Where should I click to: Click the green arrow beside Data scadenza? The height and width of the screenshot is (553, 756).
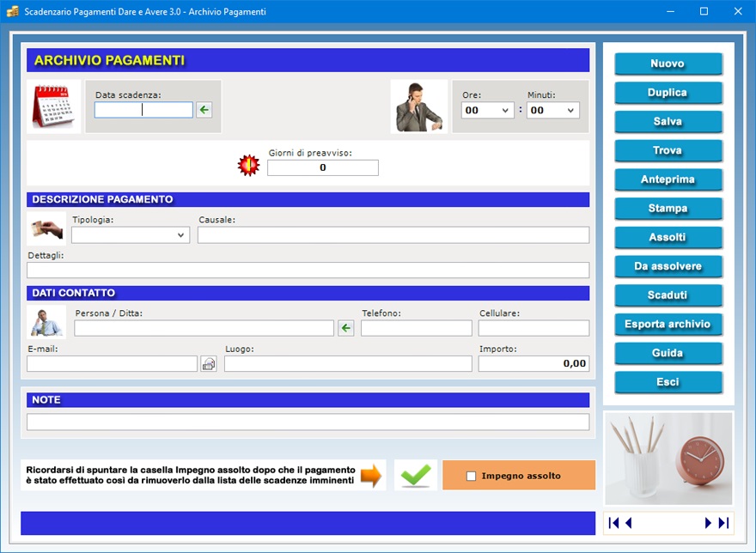pyautogui.click(x=204, y=110)
